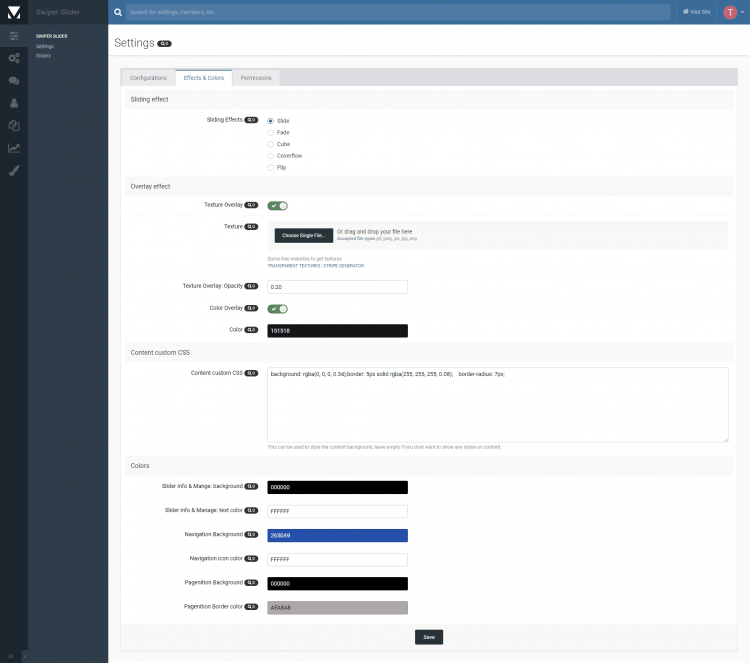Turn off the Color Overlay toggle
Image resolution: width=750 pixels, height=663 pixels.
[277, 309]
